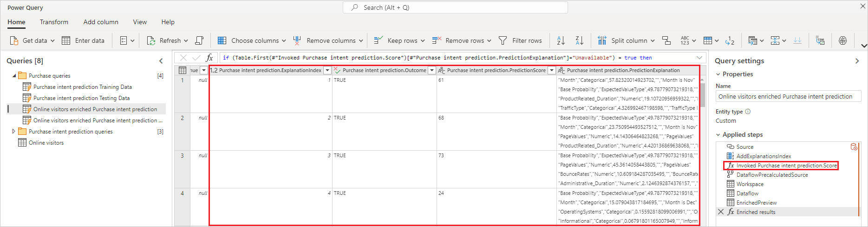This screenshot has width=868, height=227.
Task: Click the AI insights brain icon
Action: click(842, 40)
